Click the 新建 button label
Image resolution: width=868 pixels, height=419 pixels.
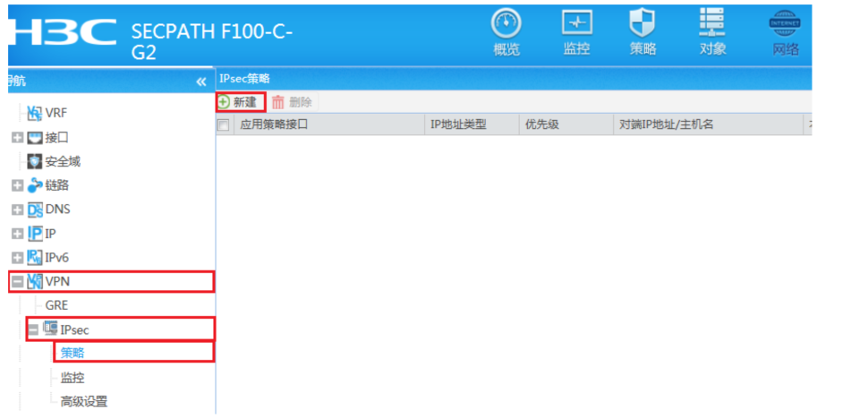pos(245,102)
